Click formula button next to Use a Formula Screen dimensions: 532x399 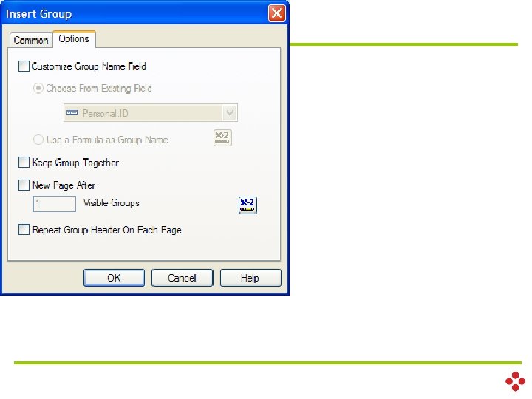point(222,137)
